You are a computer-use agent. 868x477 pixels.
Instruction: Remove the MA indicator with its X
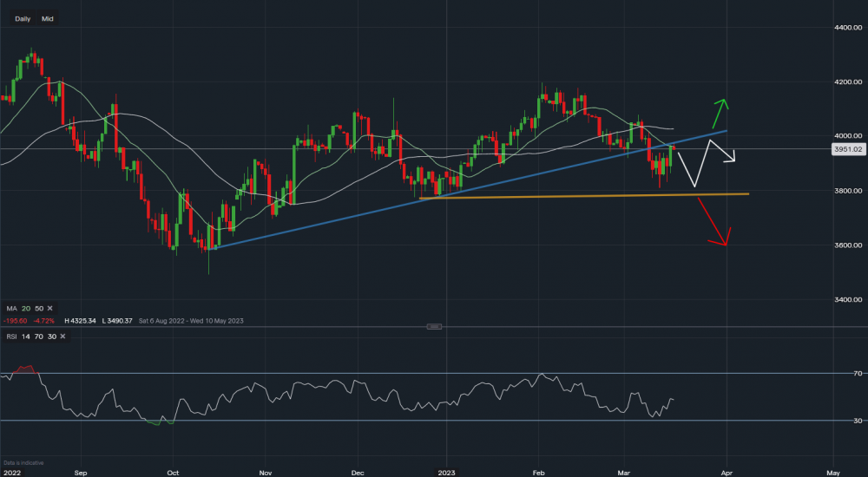[49, 308]
